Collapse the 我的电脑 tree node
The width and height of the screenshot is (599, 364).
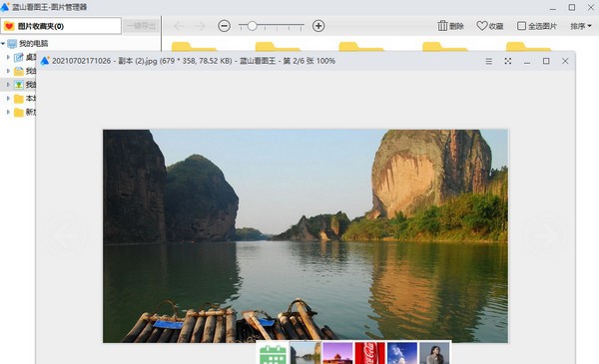[x=3, y=44]
